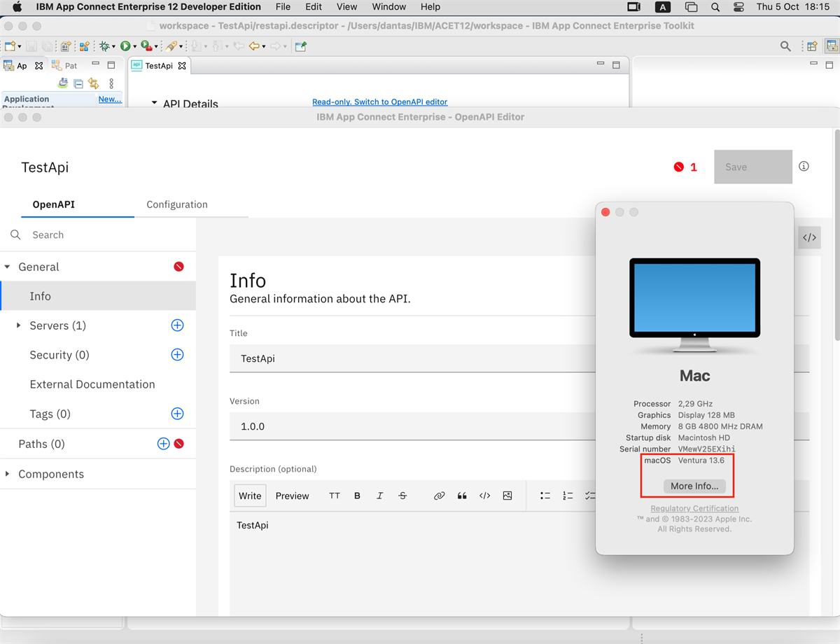This screenshot has height=644, width=840.
Task: Click the yellow Back arrow in toolbar
Action: point(254,46)
